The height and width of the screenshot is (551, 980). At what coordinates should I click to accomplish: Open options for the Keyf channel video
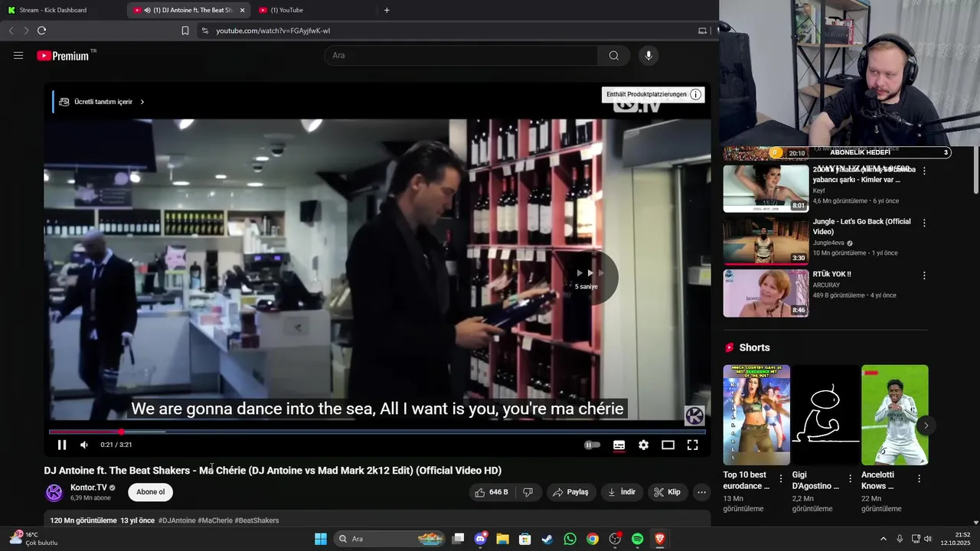924,171
